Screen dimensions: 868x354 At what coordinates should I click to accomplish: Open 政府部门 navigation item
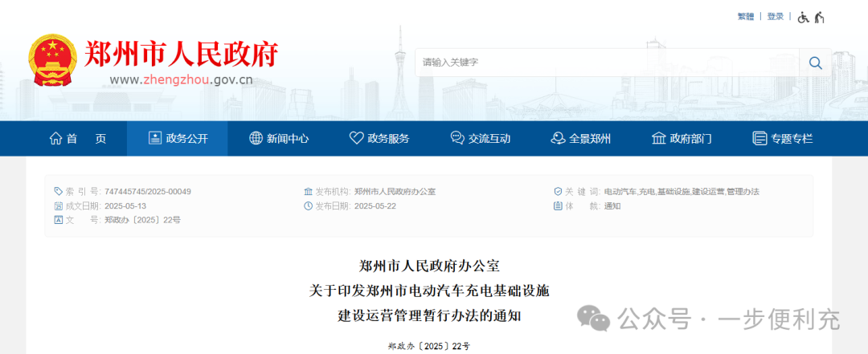(x=682, y=138)
